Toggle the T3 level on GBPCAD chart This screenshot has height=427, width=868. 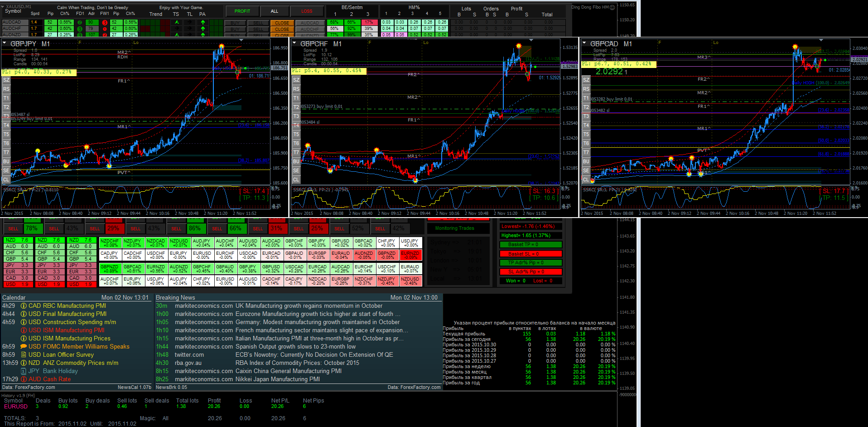click(586, 116)
